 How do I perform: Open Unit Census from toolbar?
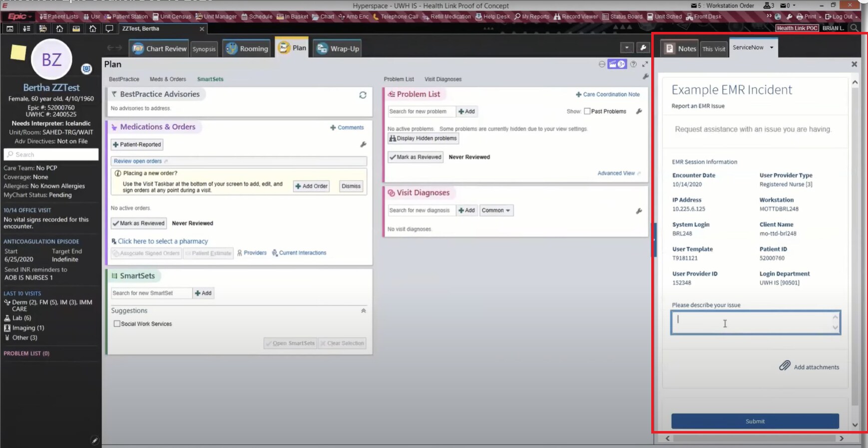(x=172, y=16)
